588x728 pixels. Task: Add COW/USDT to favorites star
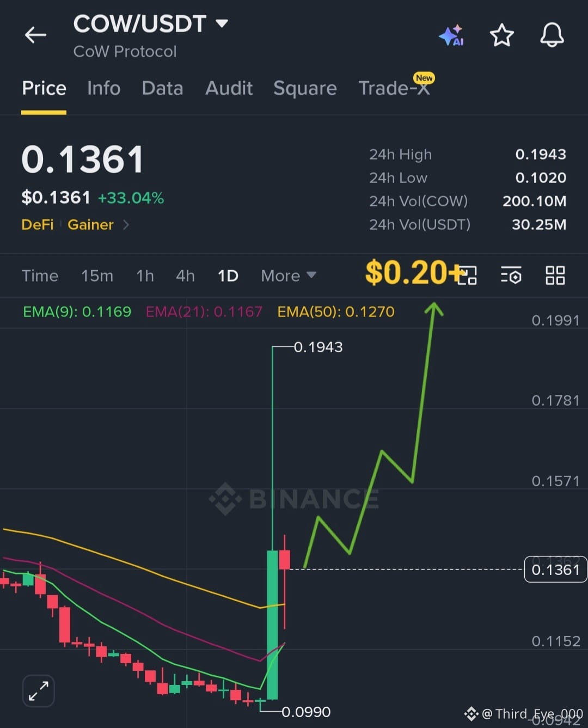[x=501, y=35]
